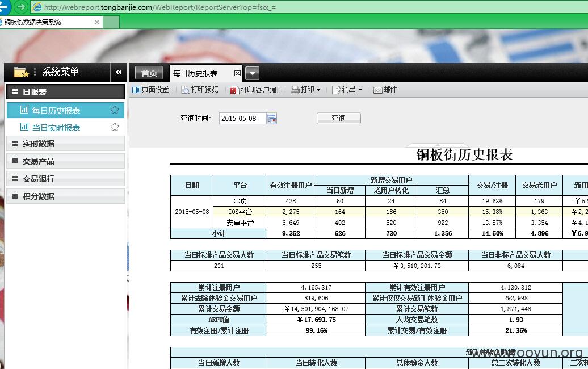This screenshot has height=369, width=588.
Task: Click the query date input field
Action: [x=242, y=119]
